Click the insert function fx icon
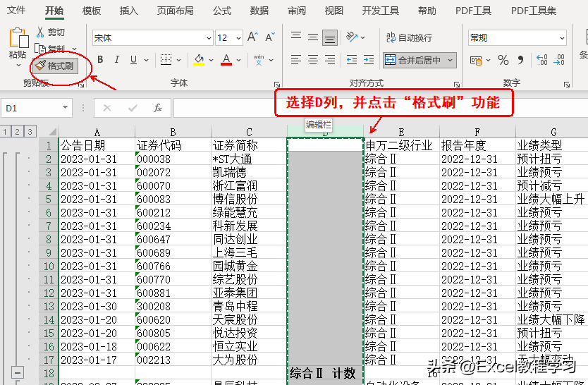Image resolution: width=588 pixels, height=385 pixels. (x=158, y=108)
